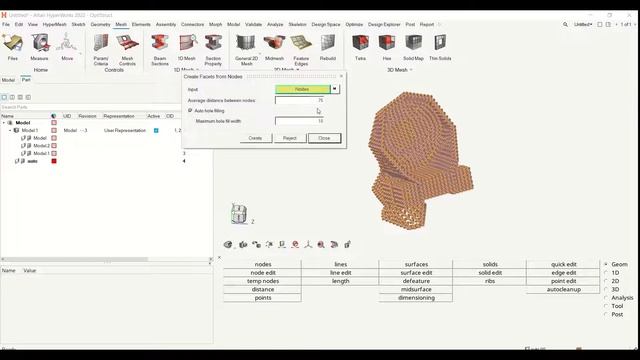
Task: Toggle Auto hole filling checkbox
Action: pos(190,111)
